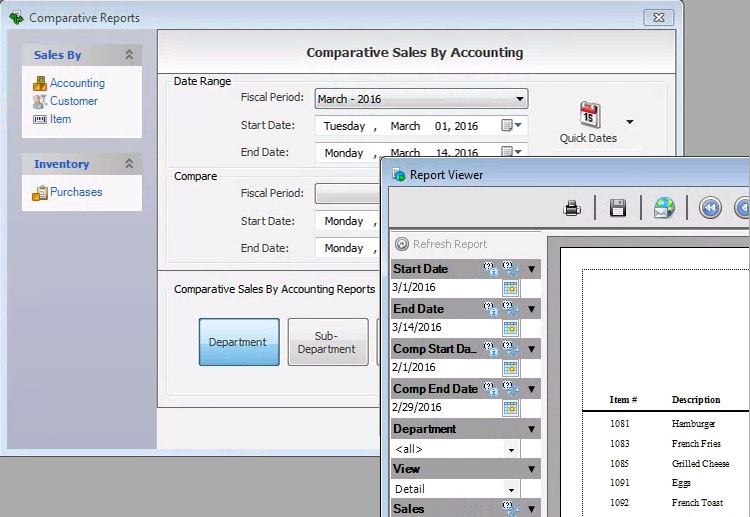750x517 pixels.
Task: Click the French Fries report row
Action: (666, 444)
